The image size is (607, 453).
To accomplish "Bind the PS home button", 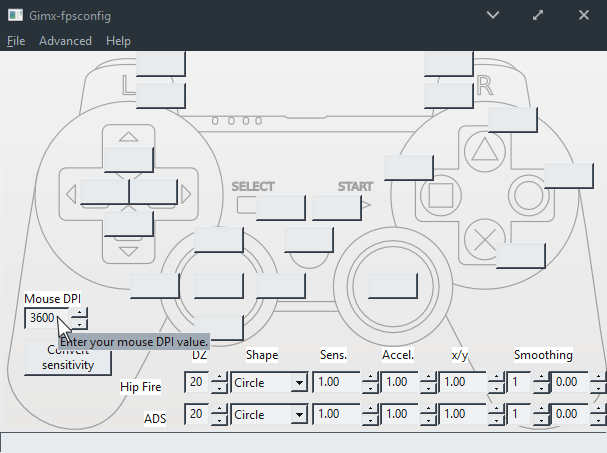I will (309, 240).
